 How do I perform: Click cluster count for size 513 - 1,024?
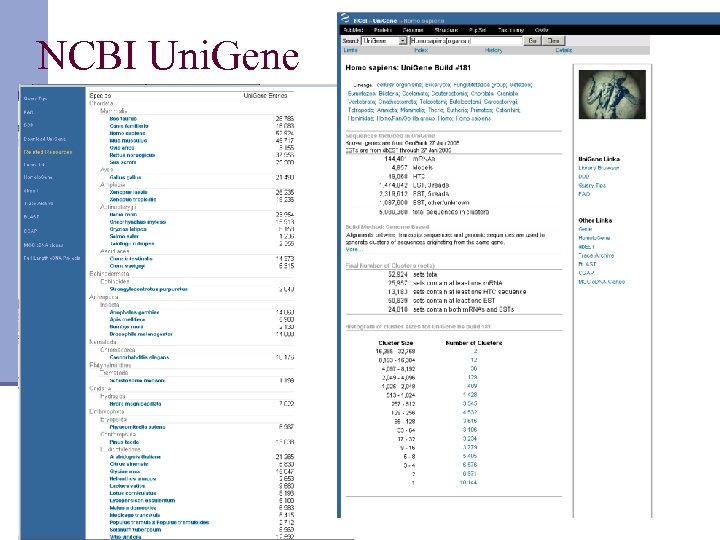point(470,395)
